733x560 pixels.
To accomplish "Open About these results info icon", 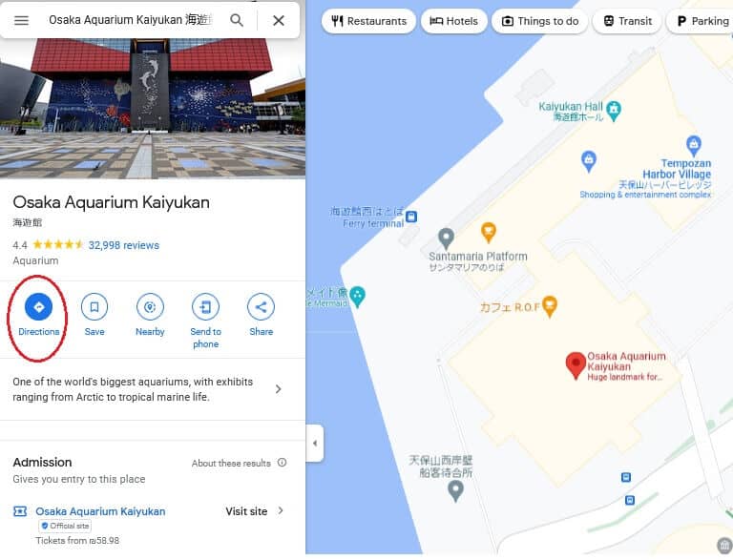I will coord(282,463).
